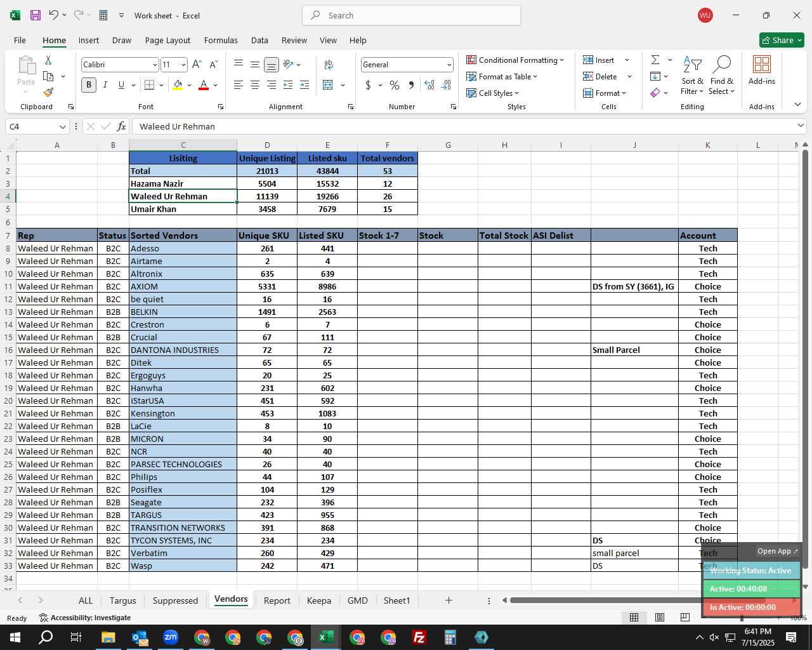Image resolution: width=812 pixels, height=650 pixels.
Task: Open the General number format dropdown
Action: tap(449, 65)
